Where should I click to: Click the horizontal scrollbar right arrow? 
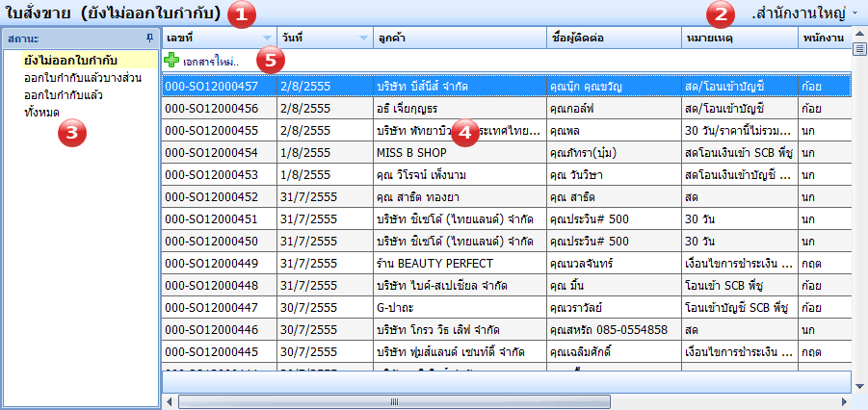(x=844, y=401)
